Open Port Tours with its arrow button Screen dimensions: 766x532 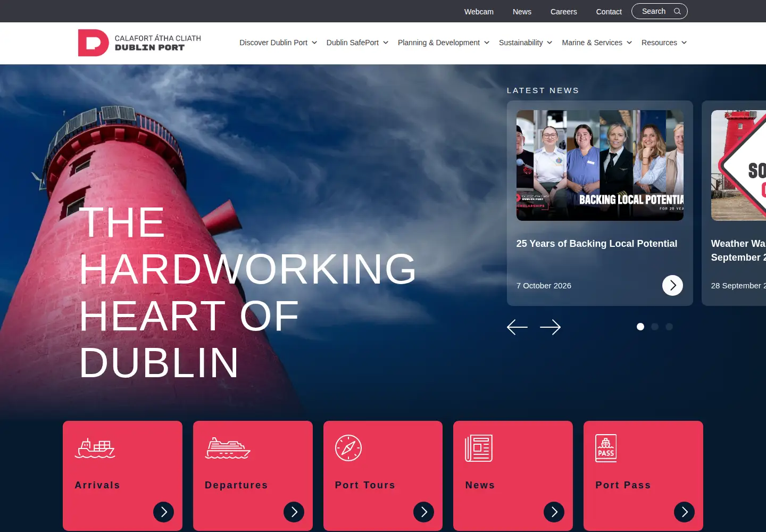tap(423, 512)
